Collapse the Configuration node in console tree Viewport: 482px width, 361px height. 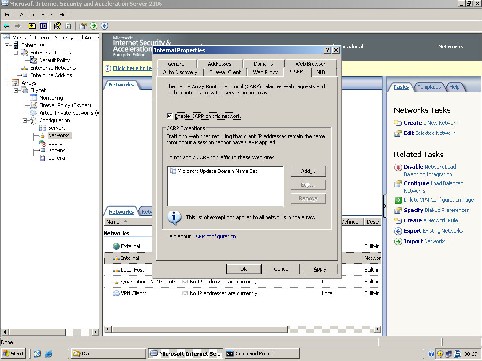pos(25,120)
